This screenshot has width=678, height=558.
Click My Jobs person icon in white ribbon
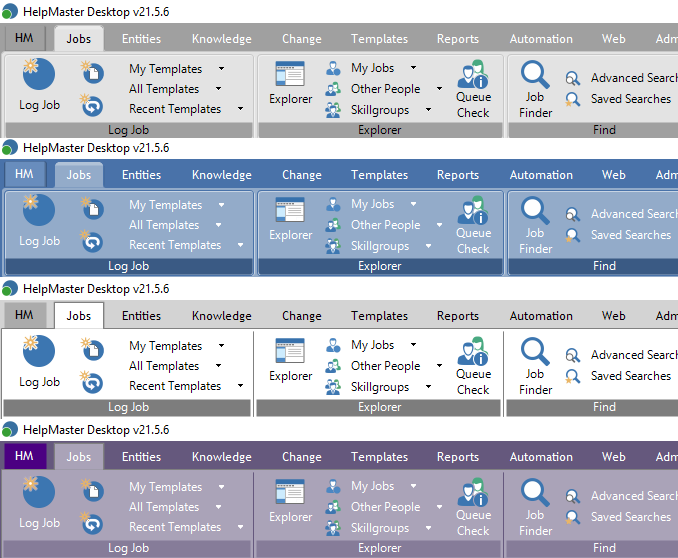333,345
